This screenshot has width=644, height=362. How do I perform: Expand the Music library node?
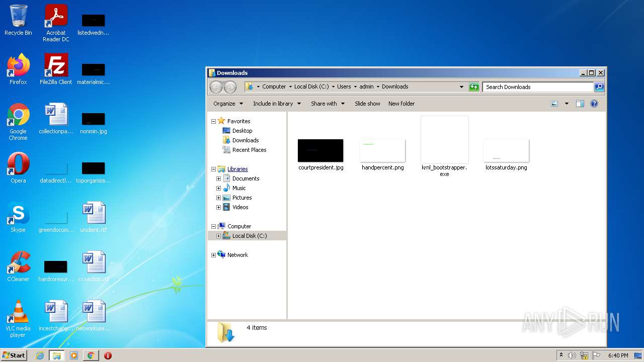click(x=218, y=188)
